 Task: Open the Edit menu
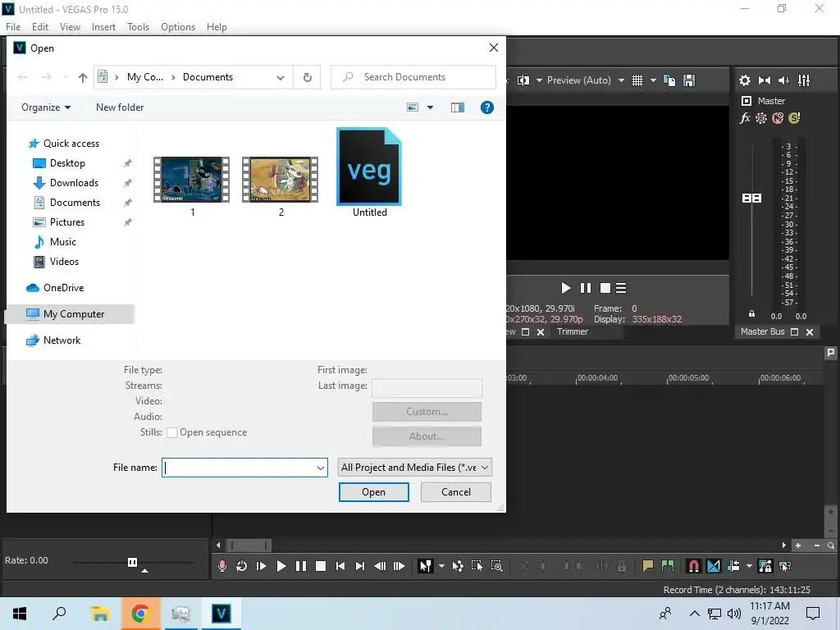pyautogui.click(x=40, y=27)
